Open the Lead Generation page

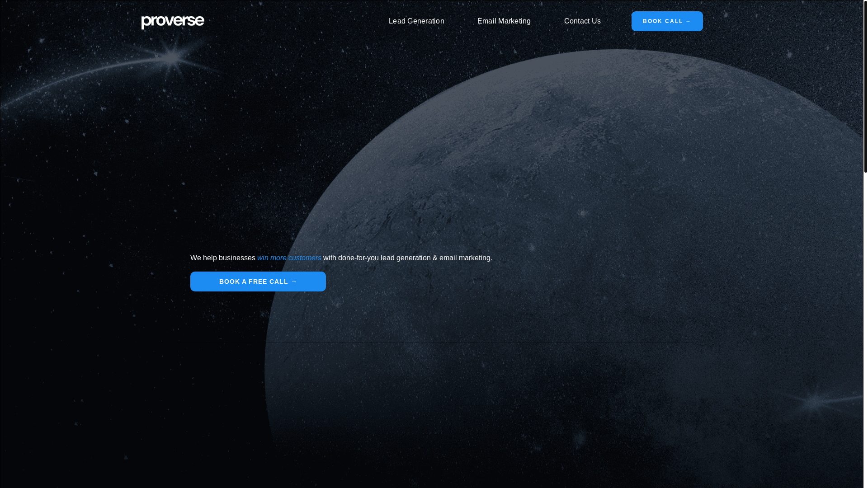pyautogui.click(x=416, y=21)
